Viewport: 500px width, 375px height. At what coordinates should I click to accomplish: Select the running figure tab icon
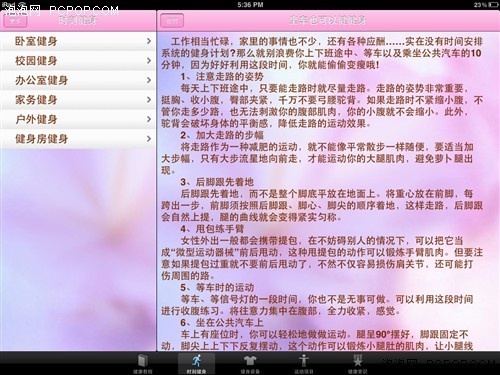(x=196, y=363)
